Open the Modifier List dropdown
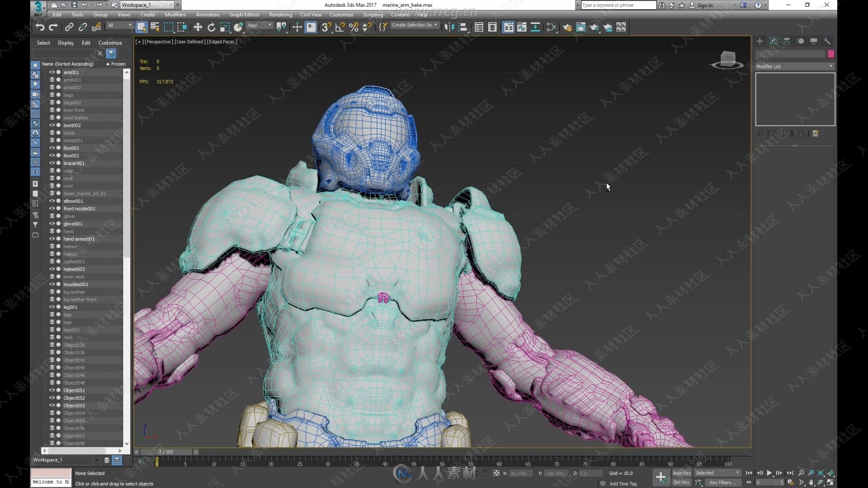 point(795,66)
